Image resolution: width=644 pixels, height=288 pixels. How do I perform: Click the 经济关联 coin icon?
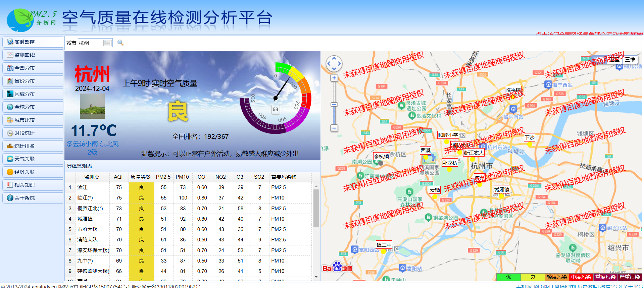click(x=10, y=172)
